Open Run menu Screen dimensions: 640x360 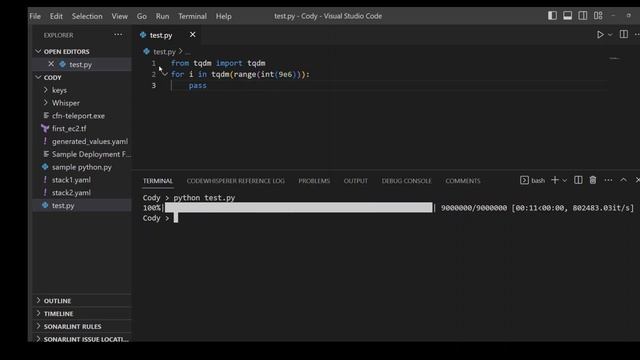162,16
